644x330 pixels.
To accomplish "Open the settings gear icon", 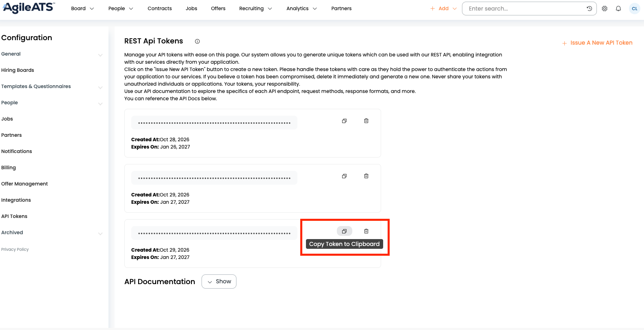I will (x=605, y=9).
